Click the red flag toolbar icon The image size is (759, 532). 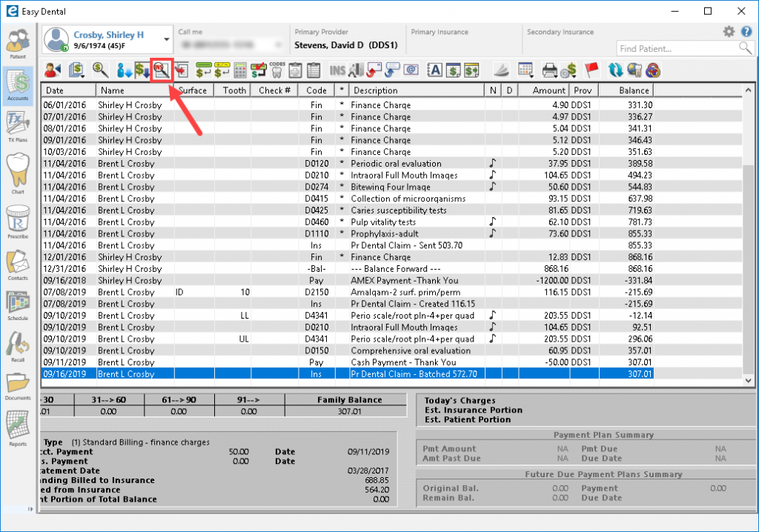click(x=591, y=70)
